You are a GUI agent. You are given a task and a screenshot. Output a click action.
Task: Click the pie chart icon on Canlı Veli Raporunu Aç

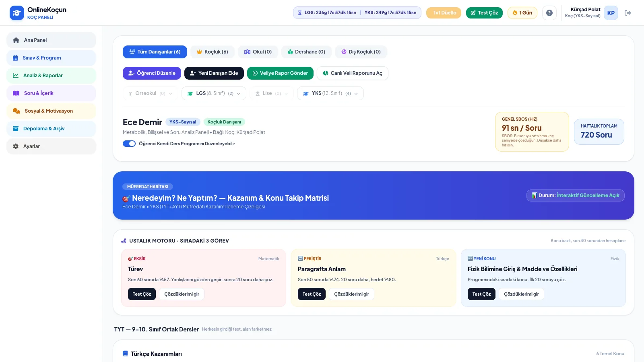(x=326, y=73)
